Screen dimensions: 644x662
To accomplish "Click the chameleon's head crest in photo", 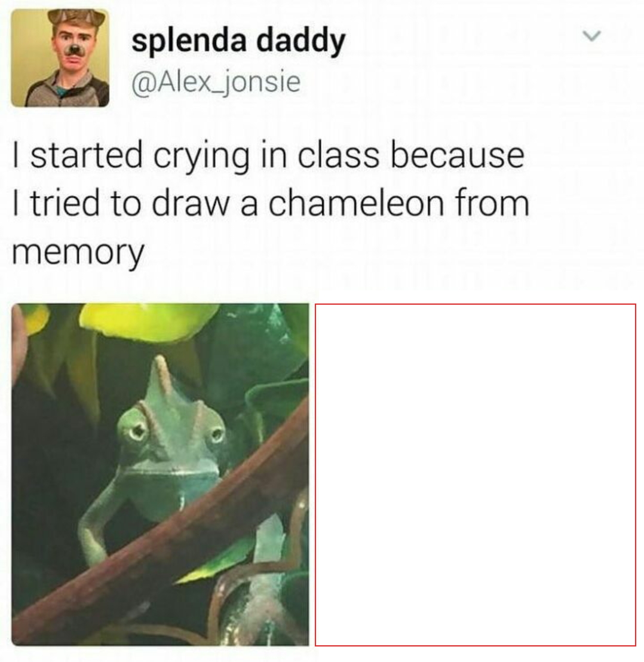I will pyautogui.click(x=162, y=378).
